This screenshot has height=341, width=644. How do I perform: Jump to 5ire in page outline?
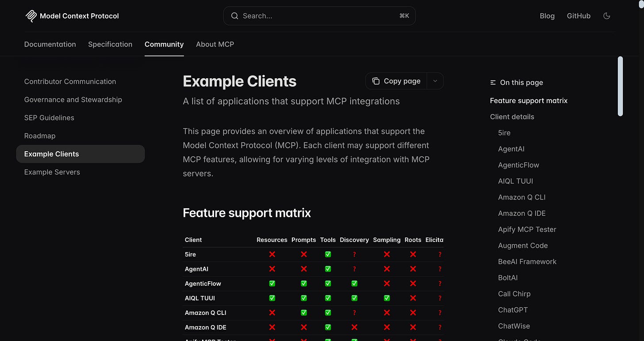click(504, 133)
